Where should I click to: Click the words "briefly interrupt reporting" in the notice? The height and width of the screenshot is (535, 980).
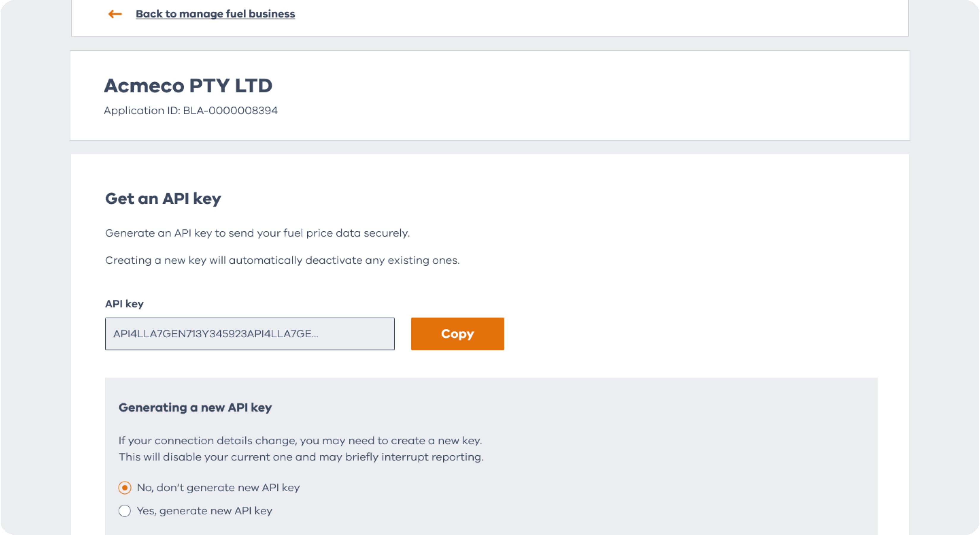(x=414, y=457)
